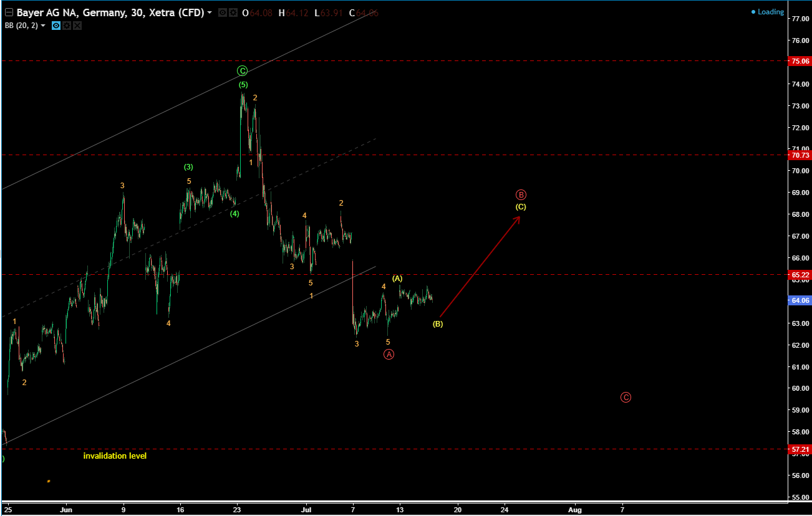Select the green (5) wave label

243,85
